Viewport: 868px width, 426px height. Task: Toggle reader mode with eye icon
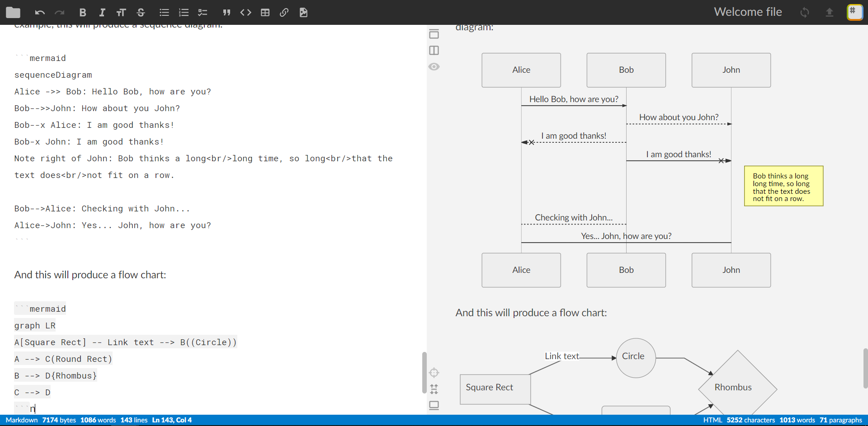pos(434,66)
